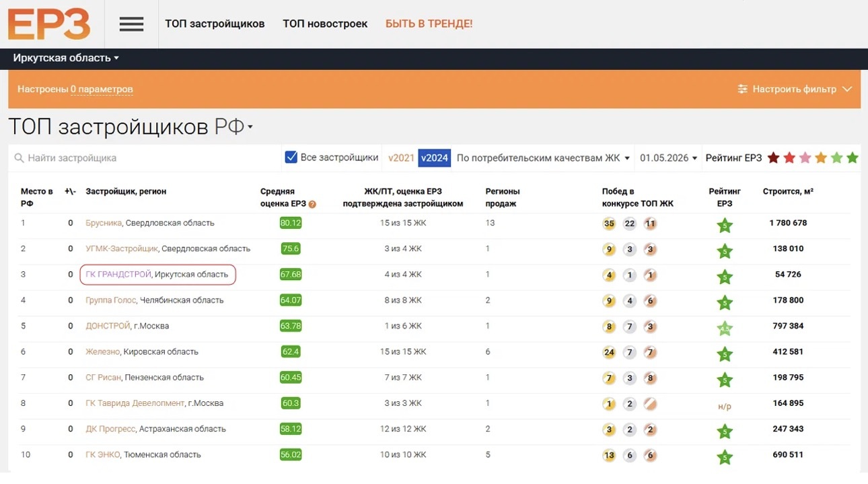This screenshot has height=484, width=868.
Task: Open the ГК ГРАНДСТРОЙ developer link
Action: 118,275
